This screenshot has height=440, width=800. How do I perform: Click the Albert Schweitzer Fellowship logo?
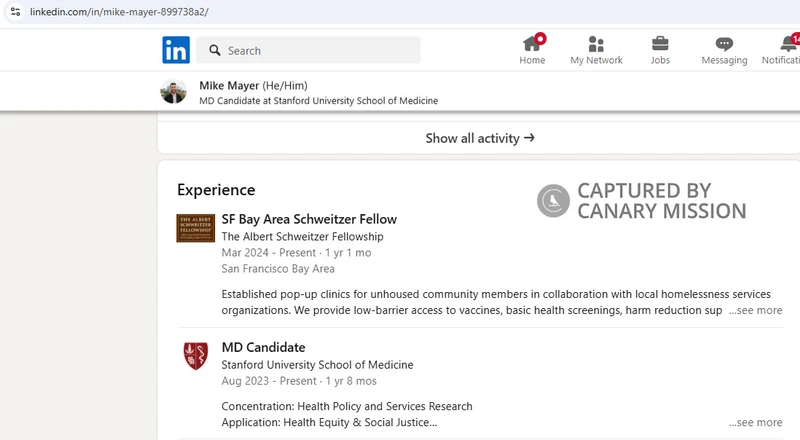(x=195, y=228)
